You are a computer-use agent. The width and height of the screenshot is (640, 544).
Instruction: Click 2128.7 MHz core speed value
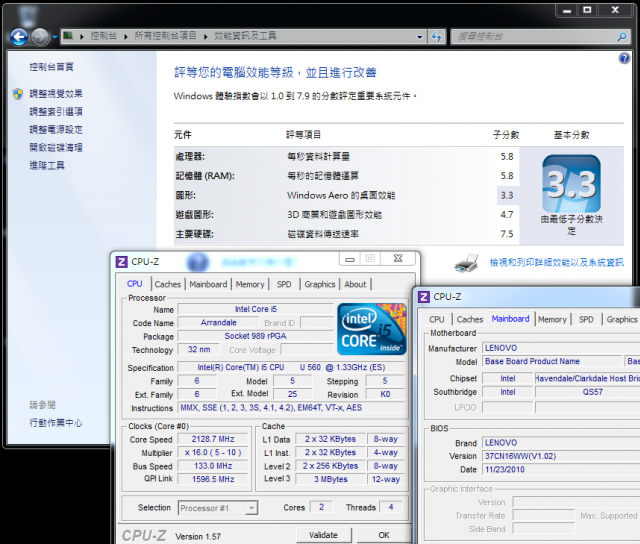(213, 439)
